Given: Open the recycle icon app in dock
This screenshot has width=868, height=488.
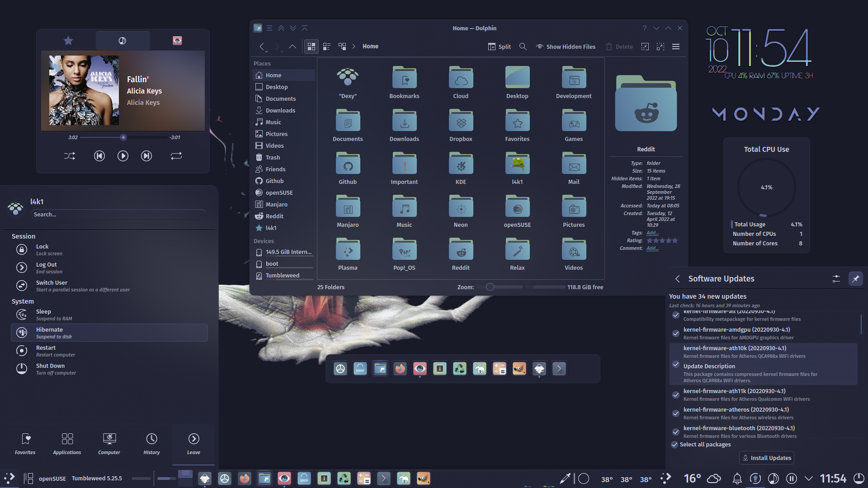Looking at the screenshot, I should tap(460, 369).
